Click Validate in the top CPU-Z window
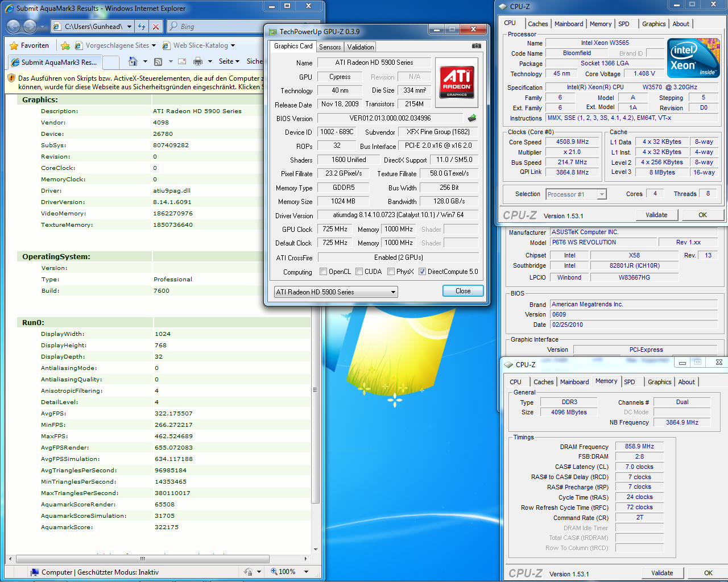This screenshot has width=728, height=582. (656, 215)
